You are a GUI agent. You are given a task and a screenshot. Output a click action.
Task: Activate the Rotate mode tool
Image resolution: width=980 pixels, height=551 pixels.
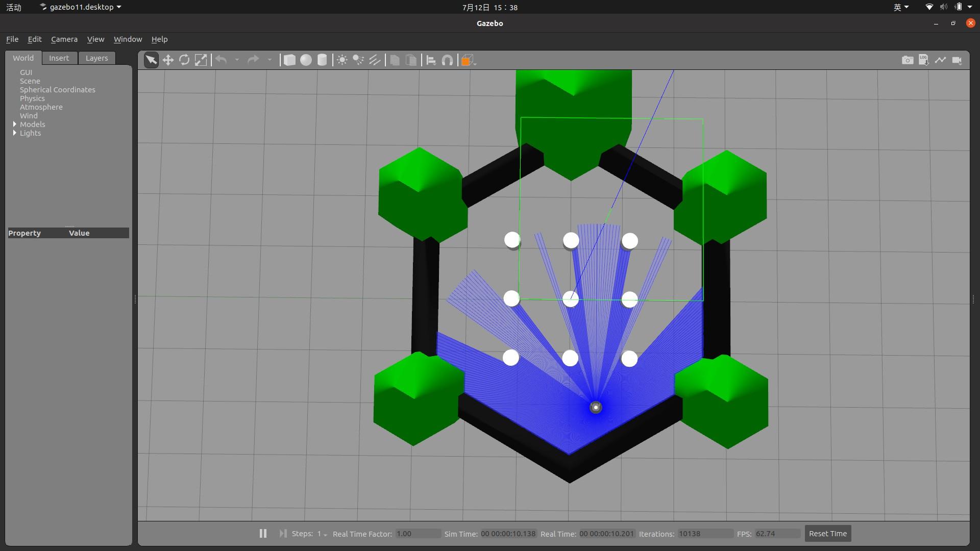pyautogui.click(x=184, y=60)
